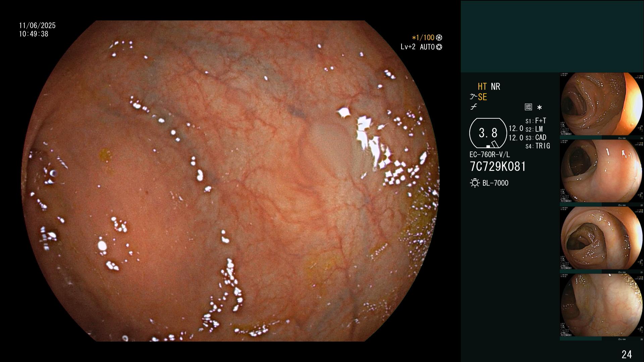Screen dimensions: 644x362
Task: Click the asterisk status icon
Action: [x=539, y=108]
